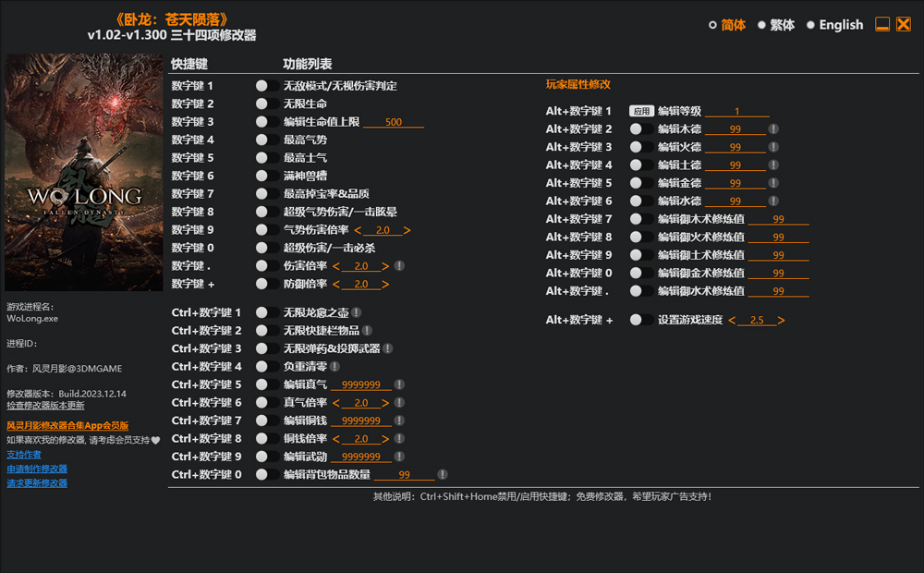Click info icon next to 无限龙愈之壶
Viewport: 924px width, 573px height.
[357, 312]
